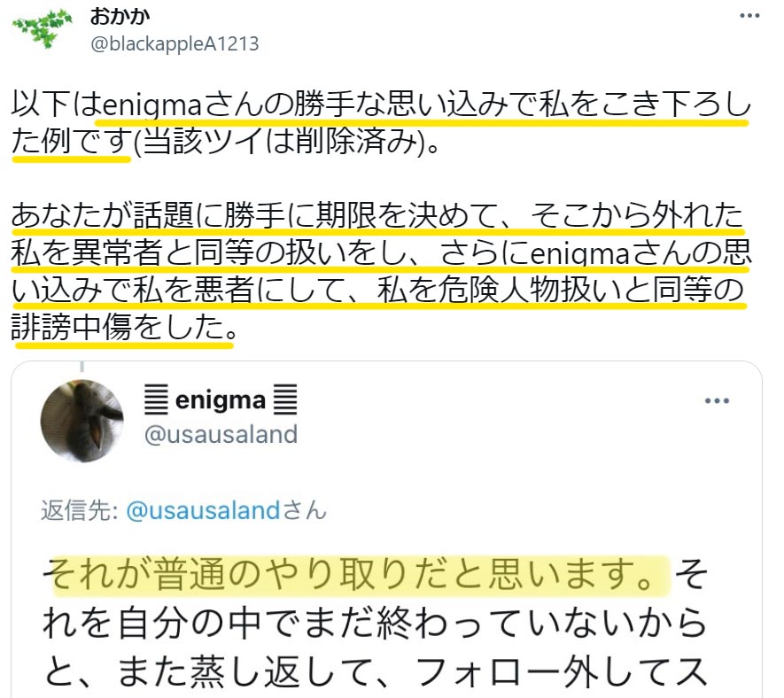This screenshot has height=698, width=784.
Task: Click the text (当該ツイは削除済み)
Action: coord(288,142)
